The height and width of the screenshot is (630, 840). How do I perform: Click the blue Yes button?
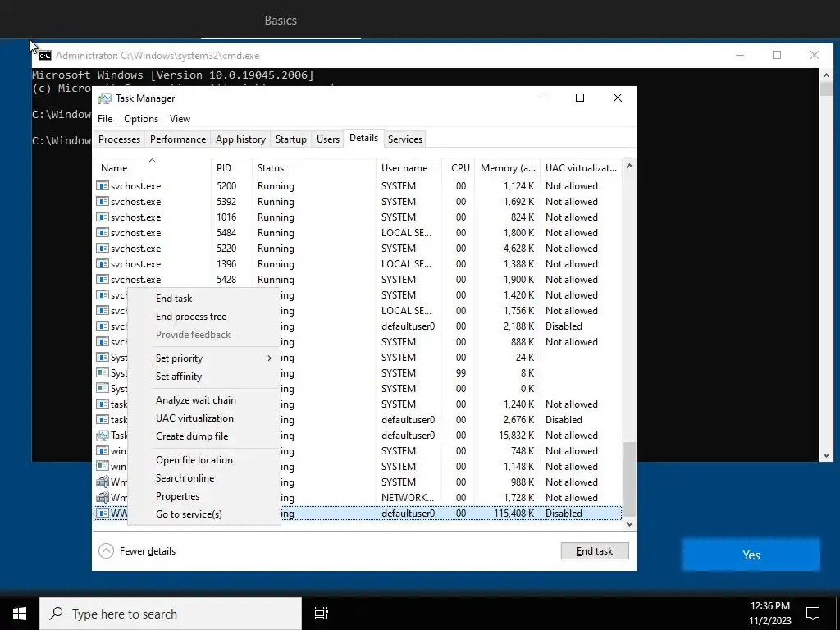pos(751,555)
